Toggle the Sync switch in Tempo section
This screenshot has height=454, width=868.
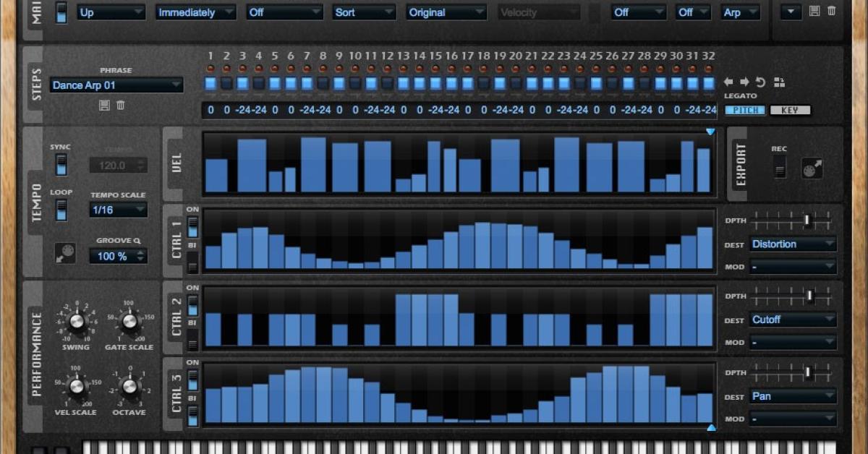tap(61, 163)
